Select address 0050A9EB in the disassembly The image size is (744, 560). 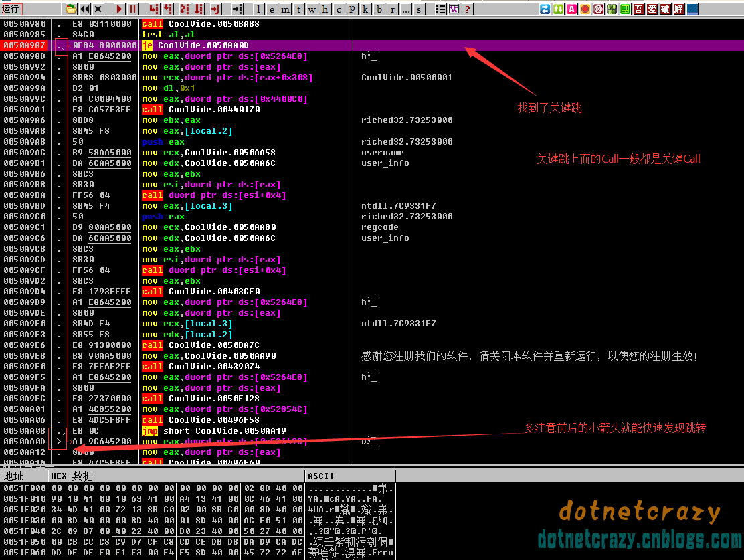tap(25, 356)
